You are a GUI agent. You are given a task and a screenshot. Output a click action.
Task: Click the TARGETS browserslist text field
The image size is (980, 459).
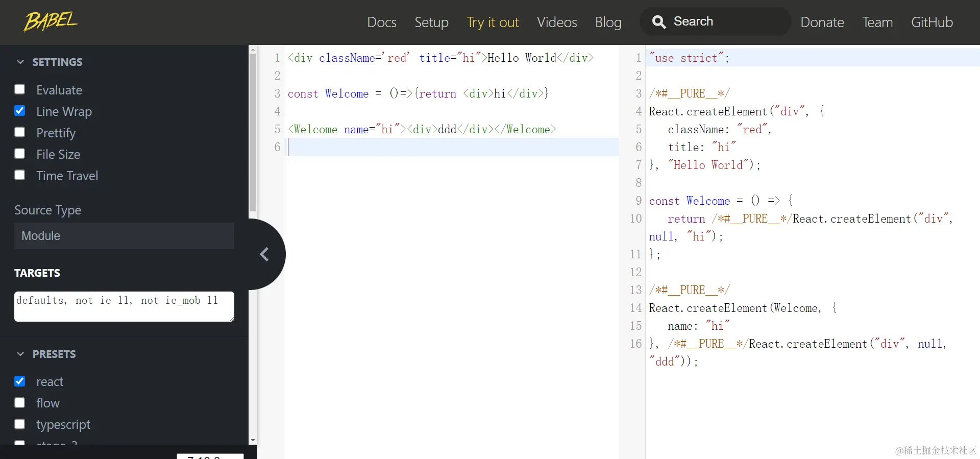pyautogui.click(x=124, y=306)
